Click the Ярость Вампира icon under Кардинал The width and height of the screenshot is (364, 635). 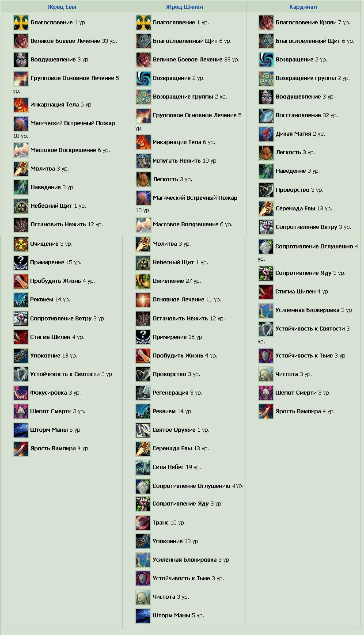tap(266, 411)
